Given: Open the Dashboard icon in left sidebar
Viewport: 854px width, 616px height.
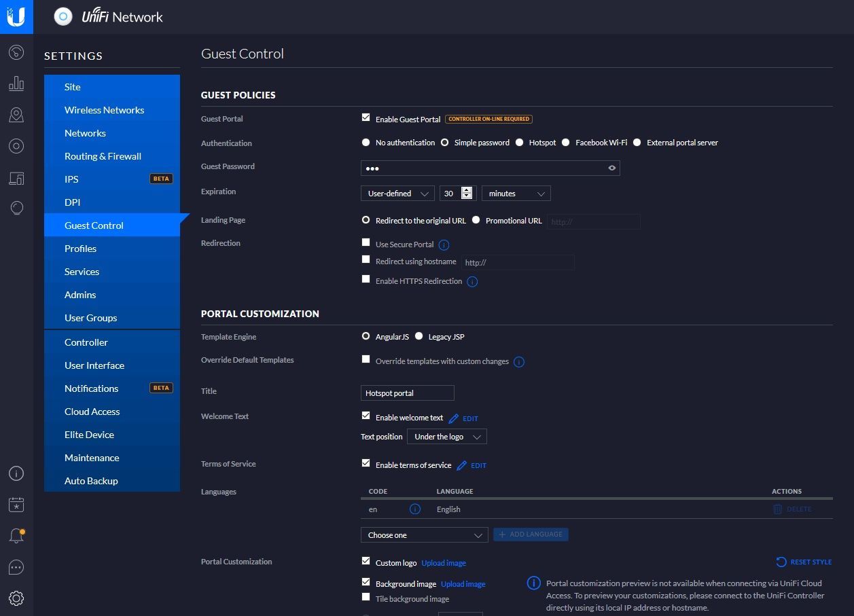Looking at the screenshot, I should 16,52.
